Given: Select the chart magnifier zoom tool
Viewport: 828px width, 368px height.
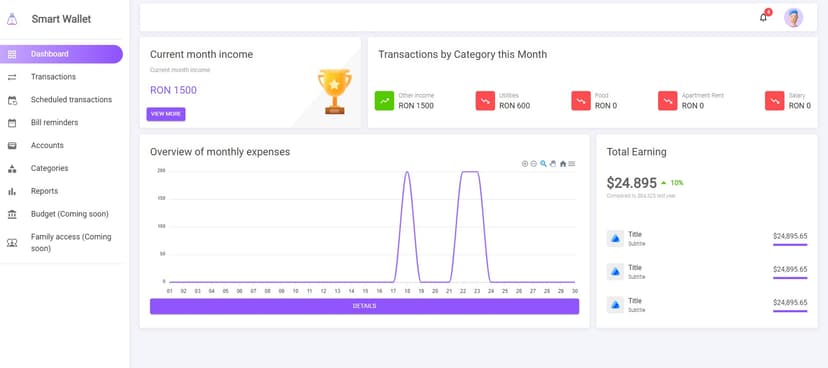Looking at the screenshot, I should [543, 164].
